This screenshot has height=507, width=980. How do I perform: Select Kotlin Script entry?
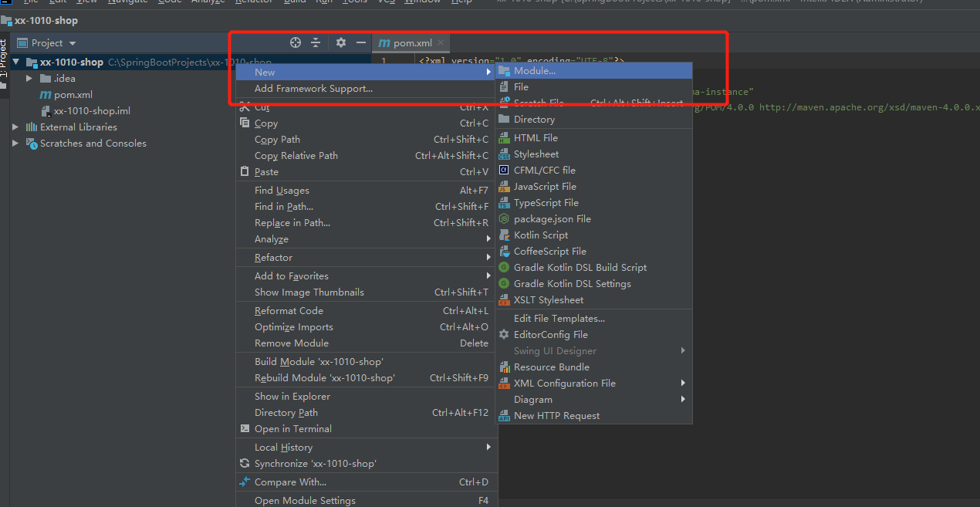tap(593, 235)
